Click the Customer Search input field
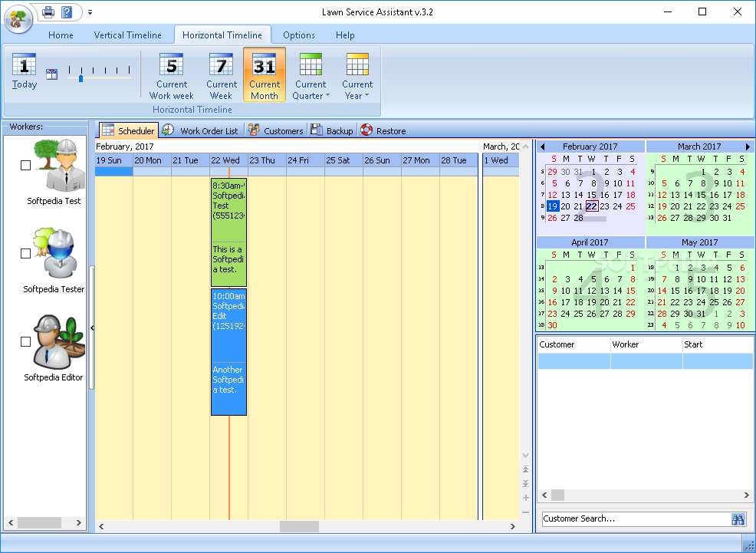The width and height of the screenshot is (756, 553). pos(636,518)
